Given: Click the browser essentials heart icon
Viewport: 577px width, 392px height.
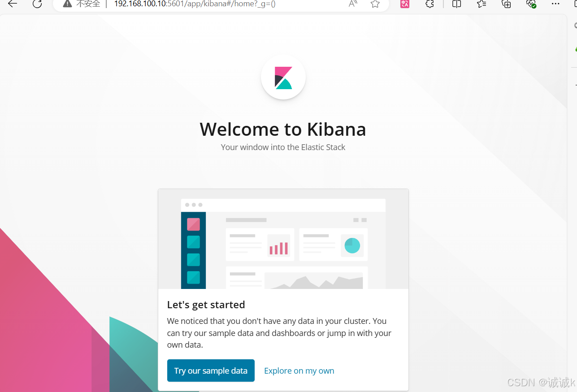Looking at the screenshot, I should coord(531,4).
